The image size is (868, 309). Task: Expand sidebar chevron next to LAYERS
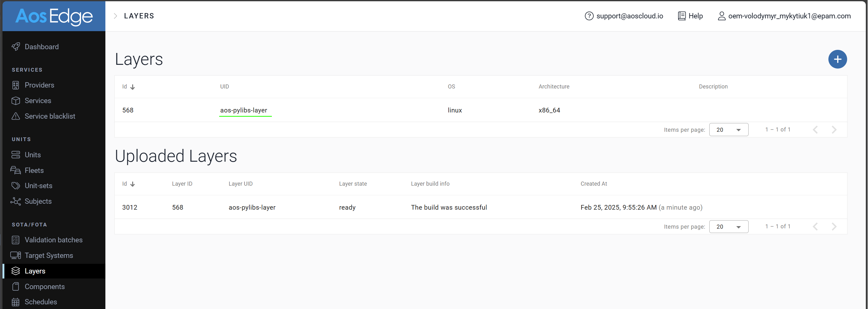116,16
